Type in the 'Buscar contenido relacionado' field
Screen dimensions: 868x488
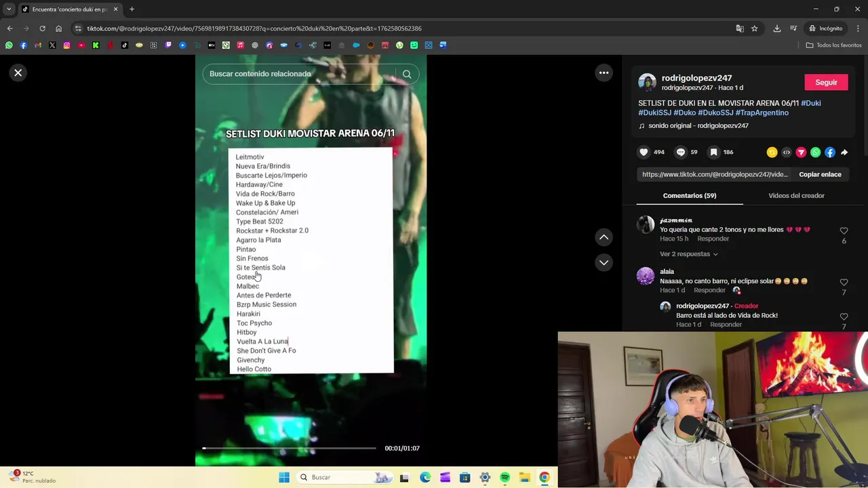click(300, 74)
